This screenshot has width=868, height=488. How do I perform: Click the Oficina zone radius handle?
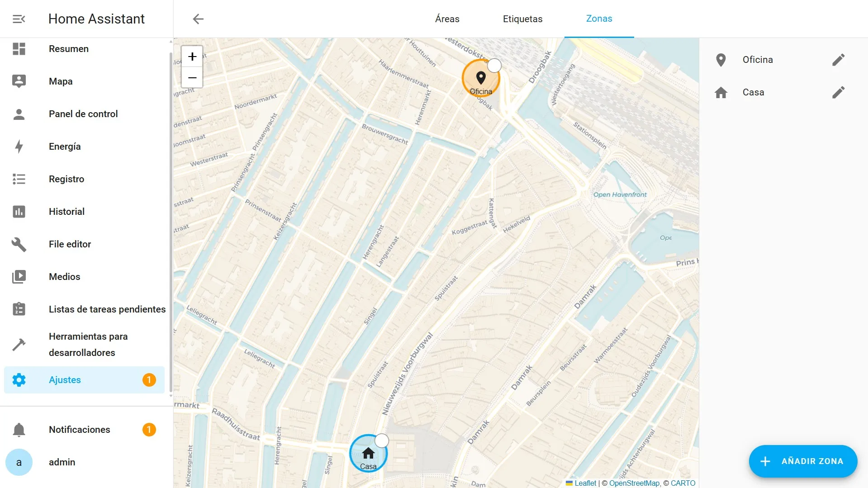494,66
